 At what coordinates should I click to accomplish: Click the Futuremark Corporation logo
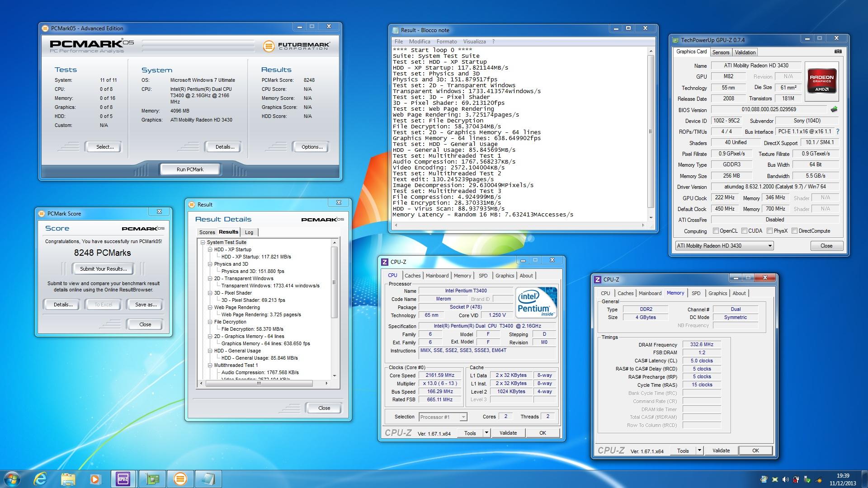point(297,46)
